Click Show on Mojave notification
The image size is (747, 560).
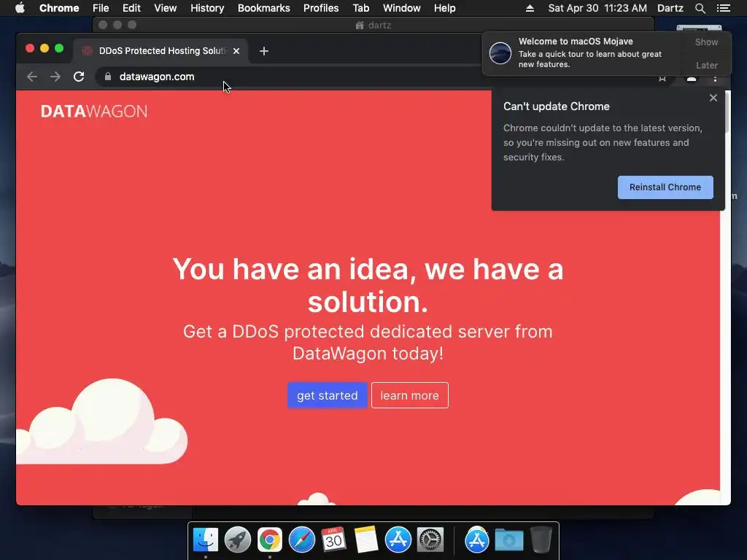706,42
